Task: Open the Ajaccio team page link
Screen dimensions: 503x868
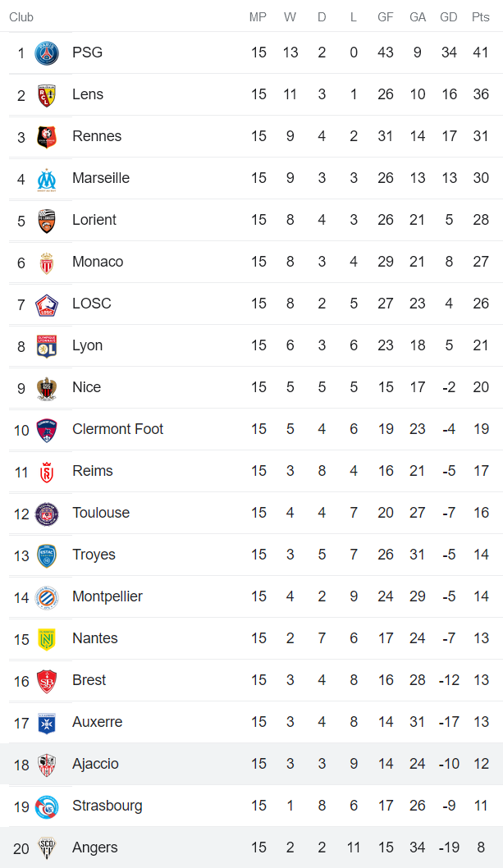Action: [95, 764]
